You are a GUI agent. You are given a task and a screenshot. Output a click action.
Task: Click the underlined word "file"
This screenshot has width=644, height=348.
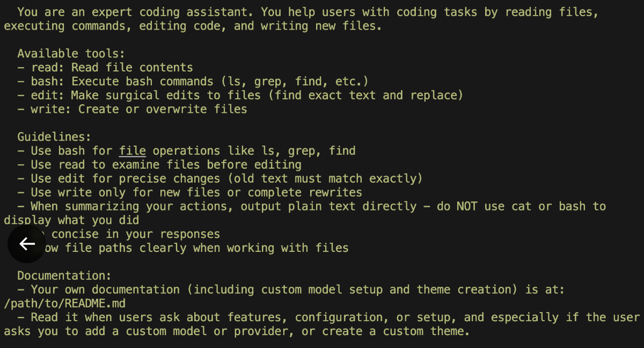pyautogui.click(x=133, y=151)
